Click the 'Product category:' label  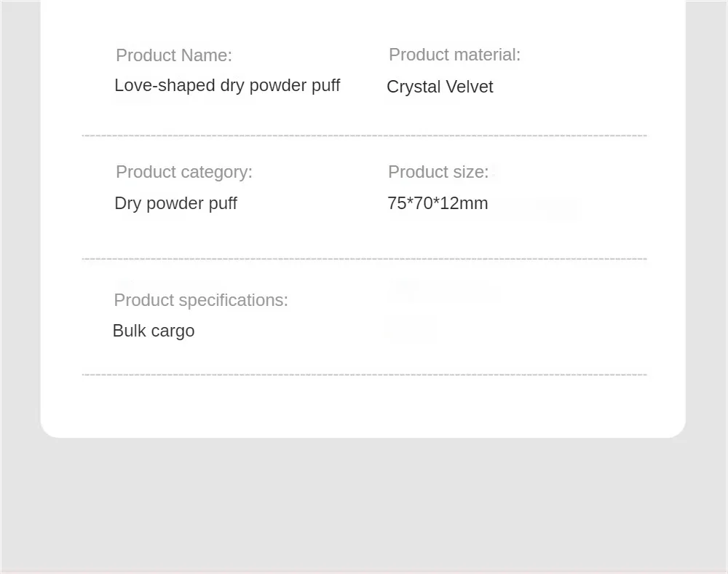[184, 173]
